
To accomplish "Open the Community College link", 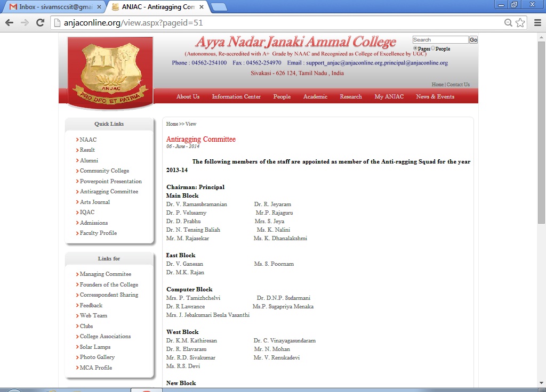I will click(105, 171).
